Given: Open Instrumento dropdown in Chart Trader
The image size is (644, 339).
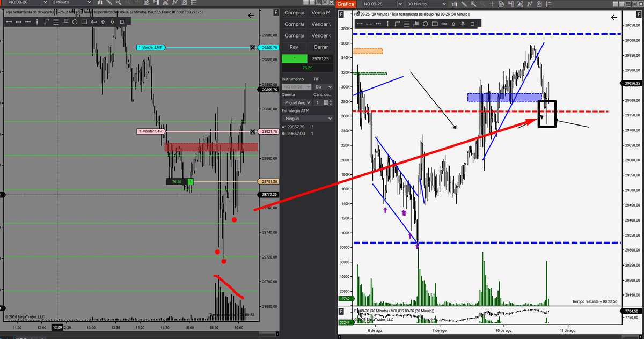Looking at the screenshot, I should pyautogui.click(x=296, y=87).
